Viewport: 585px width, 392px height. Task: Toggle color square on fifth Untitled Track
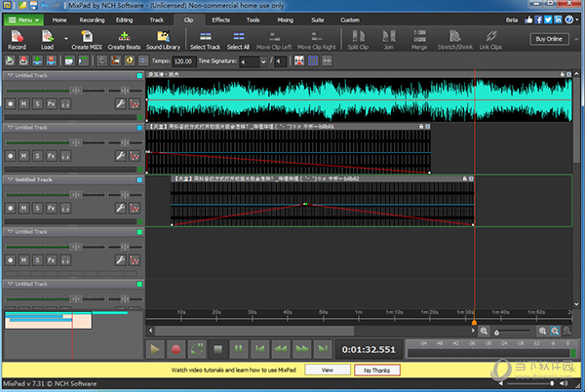pos(139,284)
